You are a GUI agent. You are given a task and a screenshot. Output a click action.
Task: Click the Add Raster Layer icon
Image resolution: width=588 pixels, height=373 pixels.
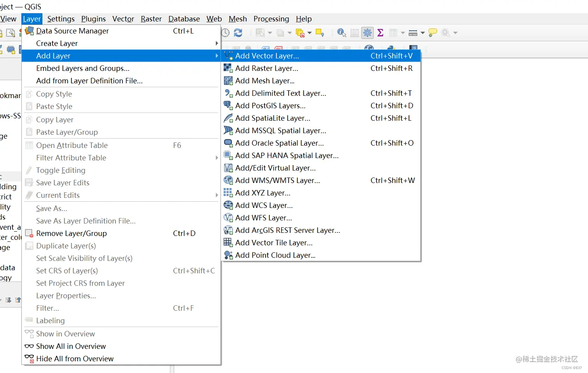click(x=228, y=68)
